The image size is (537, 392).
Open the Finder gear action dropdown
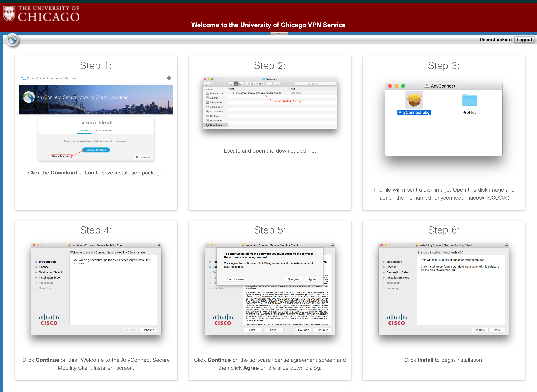coord(261,84)
